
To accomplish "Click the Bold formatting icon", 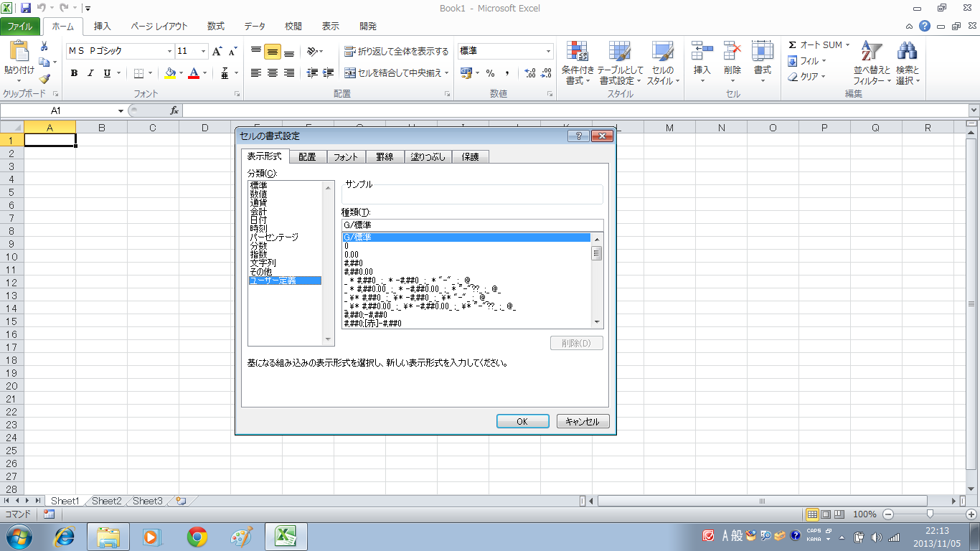I will click(x=74, y=73).
